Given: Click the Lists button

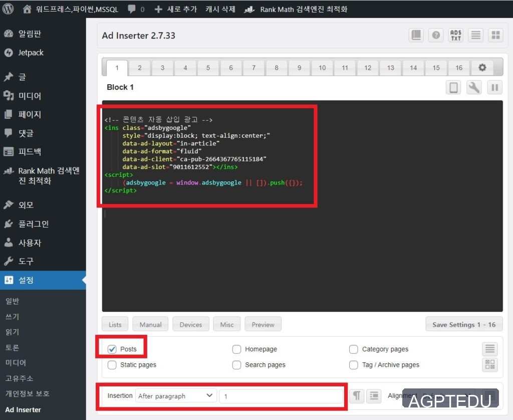Looking at the screenshot, I should point(115,324).
